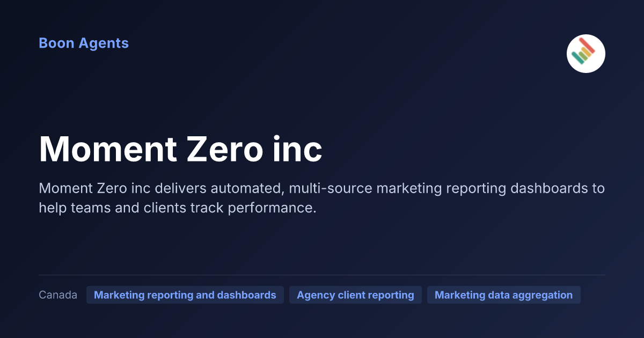Viewport: 644px width, 338px height.
Task: Click the Canada location label
Action: coord(58,295)
